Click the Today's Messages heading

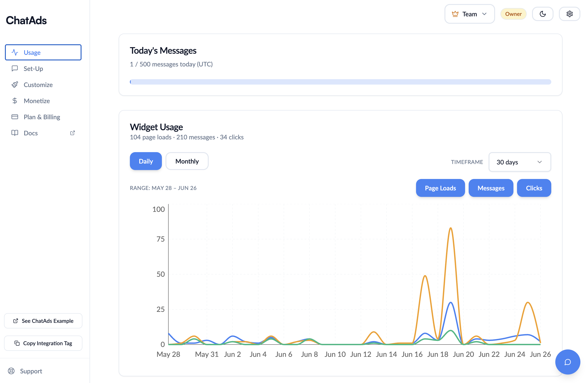pyautogui.click(x=163, y=51)
